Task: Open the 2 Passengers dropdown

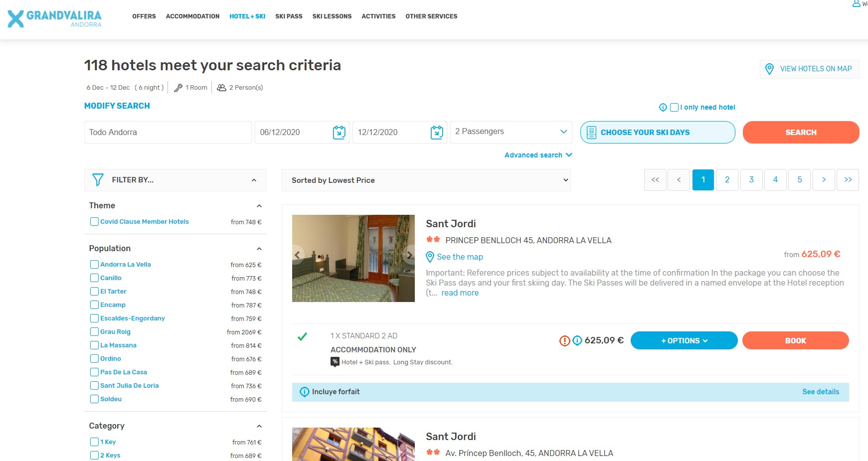Action: (512, 132)
